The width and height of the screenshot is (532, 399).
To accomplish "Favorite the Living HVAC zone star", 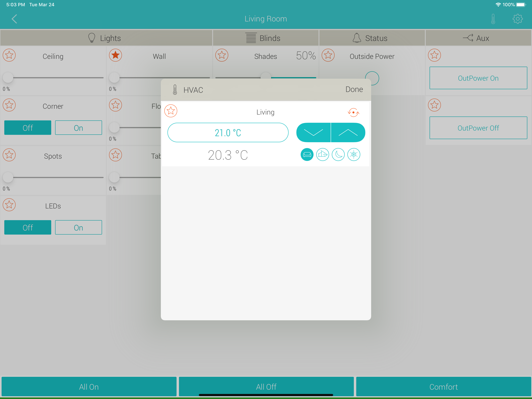I will tap(171, 111).
